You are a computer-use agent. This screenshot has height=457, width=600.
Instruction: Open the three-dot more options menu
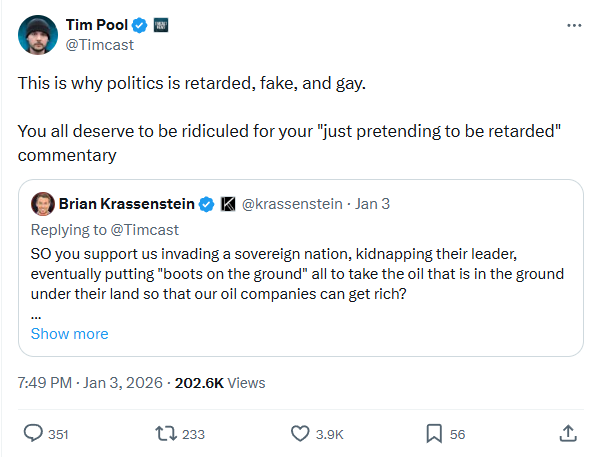click(574, 25)
